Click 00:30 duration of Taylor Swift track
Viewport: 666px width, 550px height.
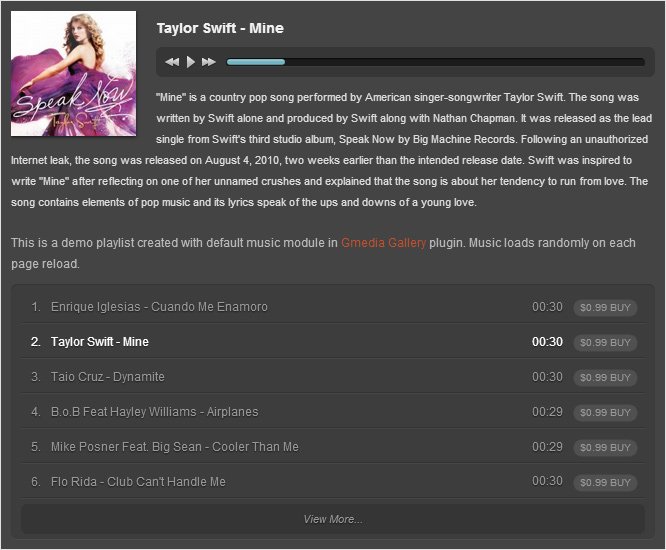(547, 342)
